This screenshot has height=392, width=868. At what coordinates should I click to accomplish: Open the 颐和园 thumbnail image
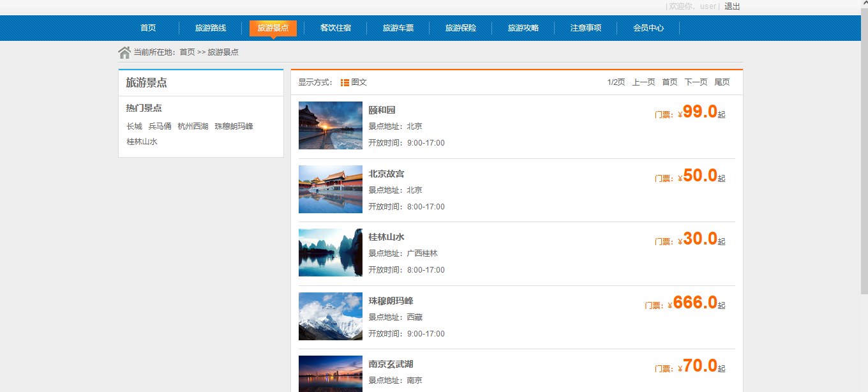click(331, 125)
